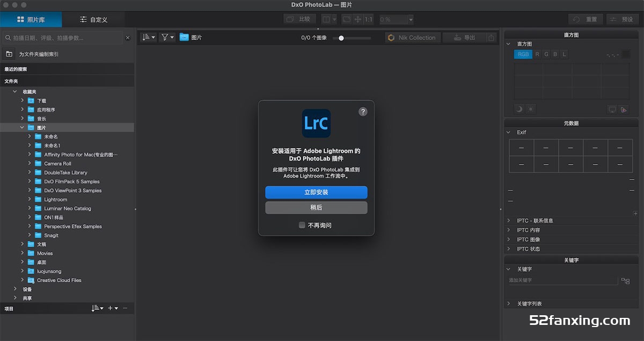Click the 稍后 later button

(x=316, y=207)
